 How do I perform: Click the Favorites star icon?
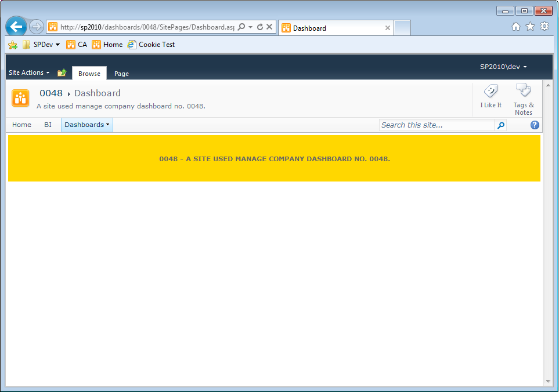[529, 26]
